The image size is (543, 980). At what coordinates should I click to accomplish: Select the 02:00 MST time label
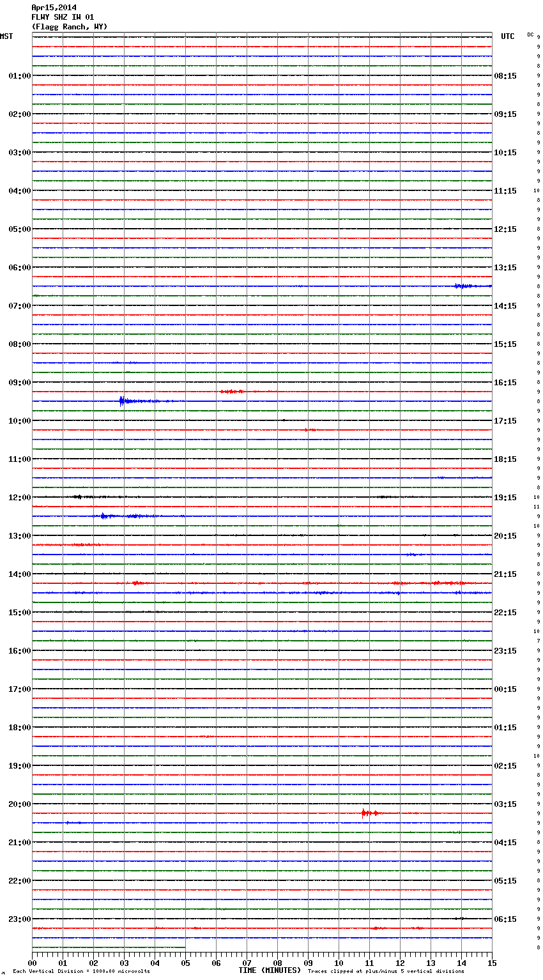tap(20, 114)
